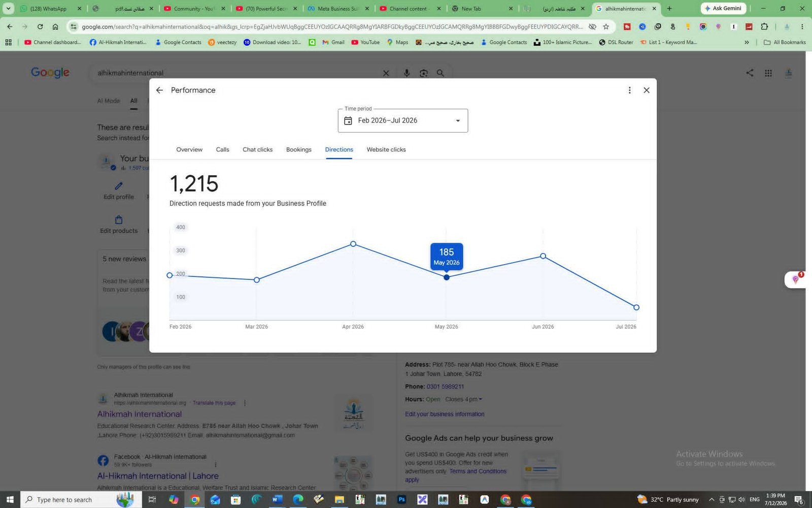Open the Alhikmah International search result
The image size is (812, 508).
pos(140,414)
